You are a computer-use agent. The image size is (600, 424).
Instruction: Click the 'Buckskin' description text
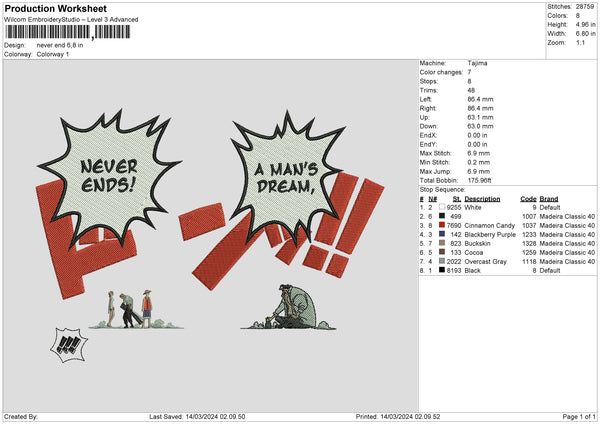[476, 243]
